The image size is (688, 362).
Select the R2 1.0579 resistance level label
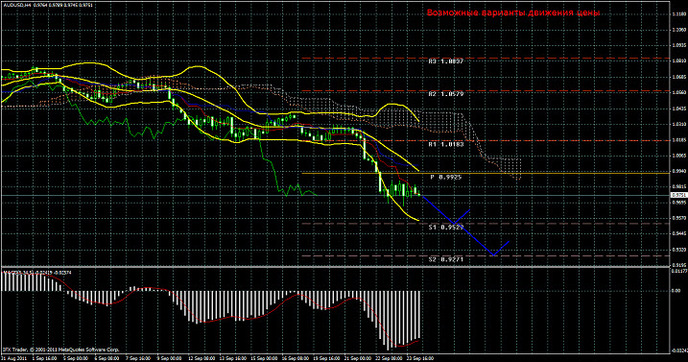(x=446, y=94)
